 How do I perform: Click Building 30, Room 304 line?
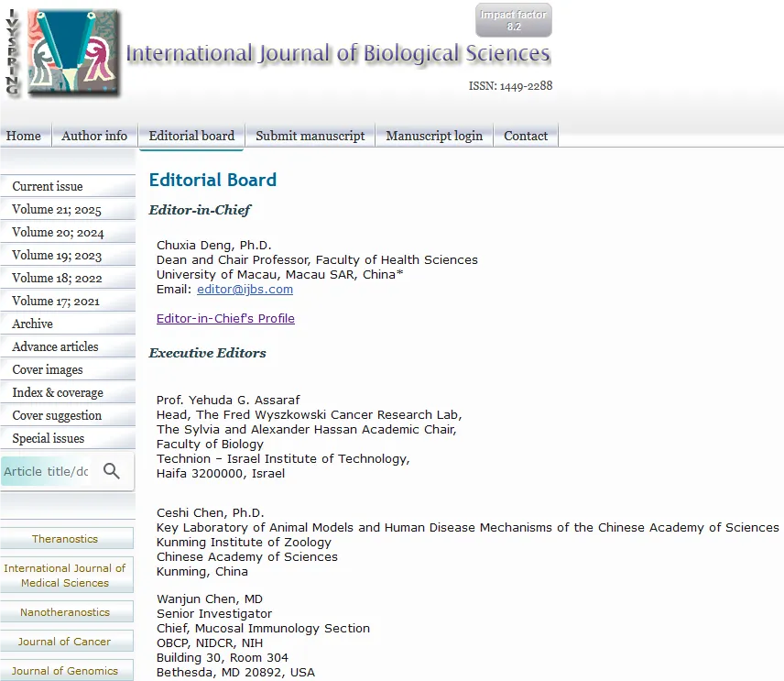pyautogui.click(x=223, y=657)
